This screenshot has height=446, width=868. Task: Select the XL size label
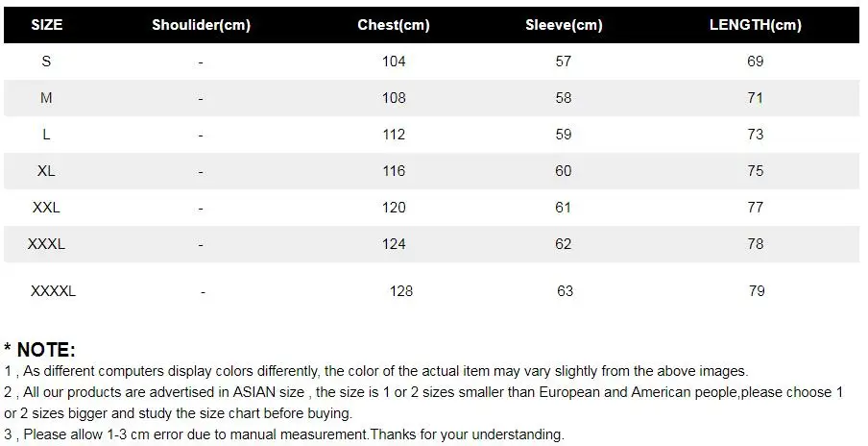(46, 171)
